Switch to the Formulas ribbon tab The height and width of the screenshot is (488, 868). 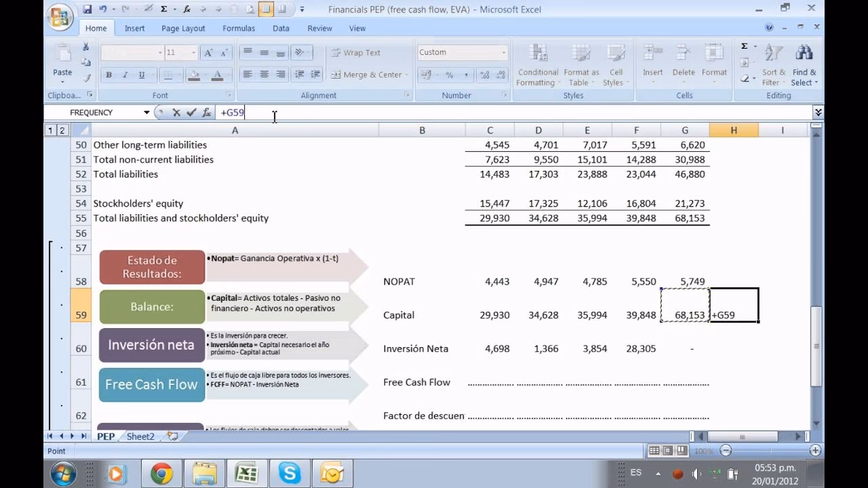click(239, 28)
